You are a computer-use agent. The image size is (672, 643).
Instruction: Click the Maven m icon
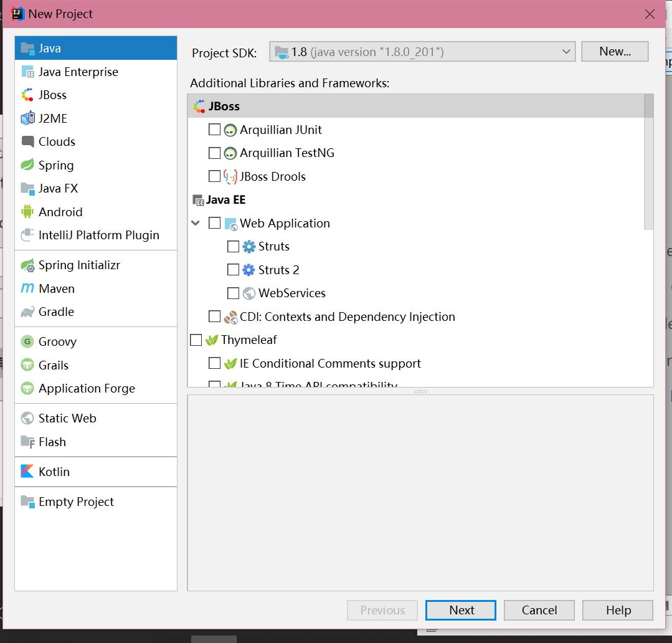click(x=27, y=288)
